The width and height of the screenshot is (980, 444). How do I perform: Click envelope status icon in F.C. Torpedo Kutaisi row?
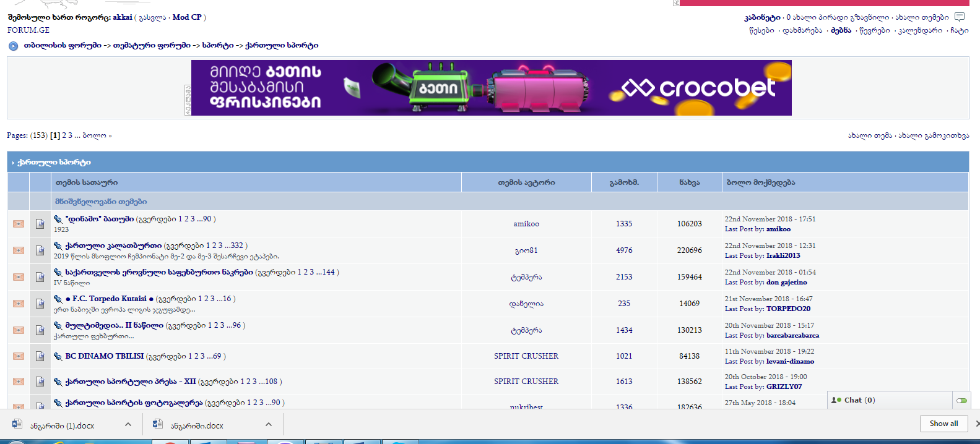pos(19,304)
